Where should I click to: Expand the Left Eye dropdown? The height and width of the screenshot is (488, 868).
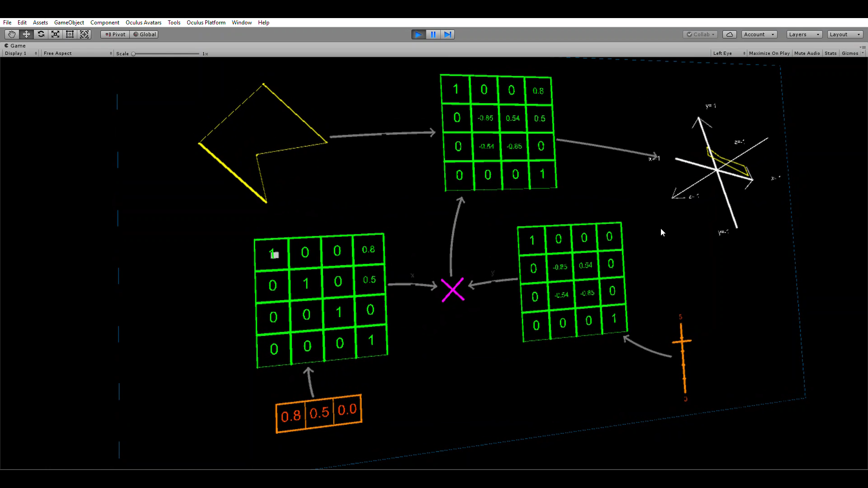[x=728, y=53]
